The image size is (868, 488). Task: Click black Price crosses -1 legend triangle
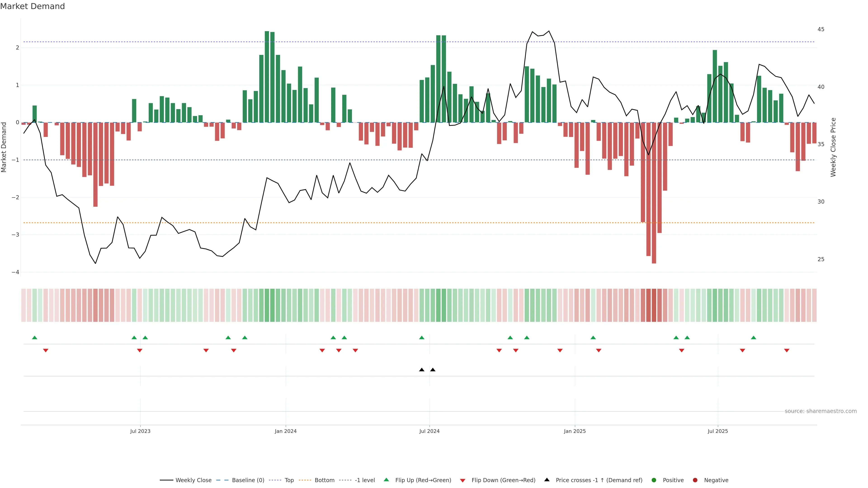click(547, 480)
